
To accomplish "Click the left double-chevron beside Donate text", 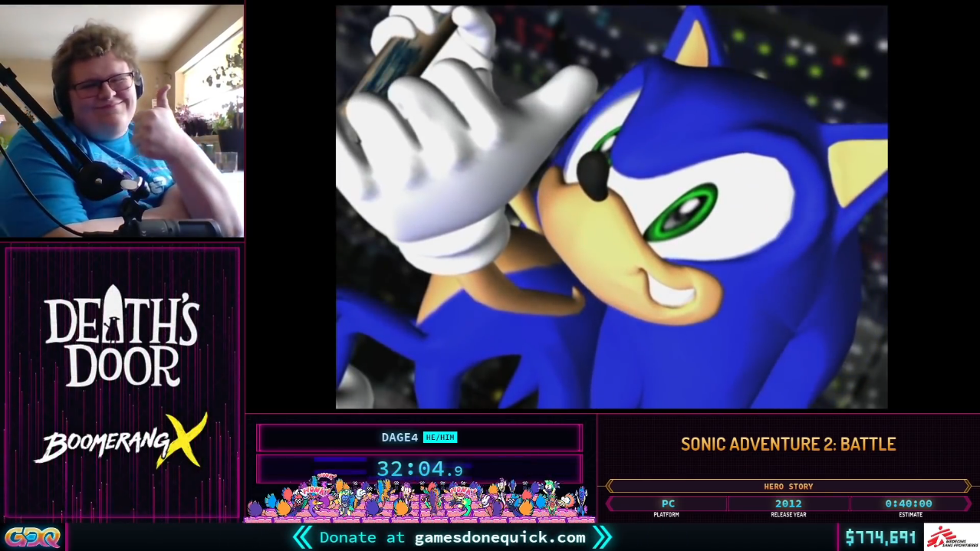I will tap(303, 537).
